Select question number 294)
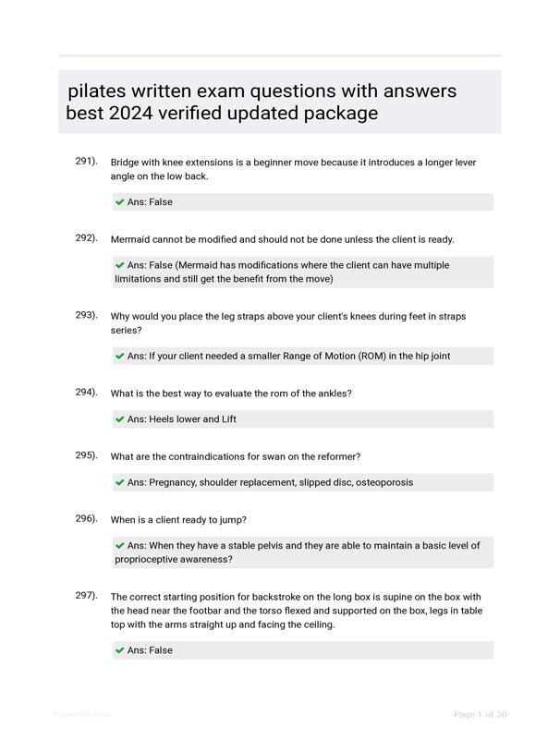This screenshot has width=560, height=739. point(86,392)
